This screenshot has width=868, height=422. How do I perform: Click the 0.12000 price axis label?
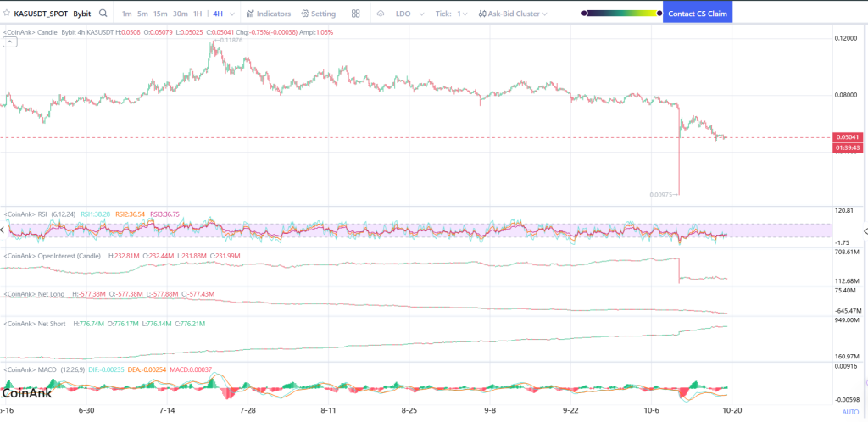point(847,38)
